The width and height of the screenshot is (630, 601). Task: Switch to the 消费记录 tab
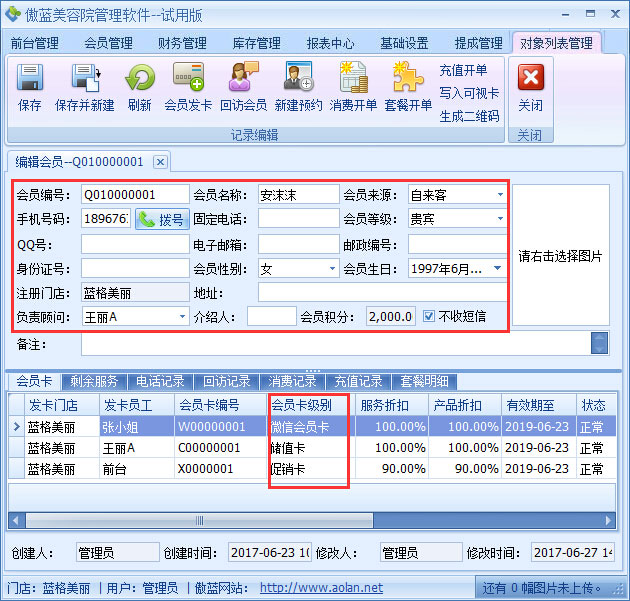click(x=292, y=381)
